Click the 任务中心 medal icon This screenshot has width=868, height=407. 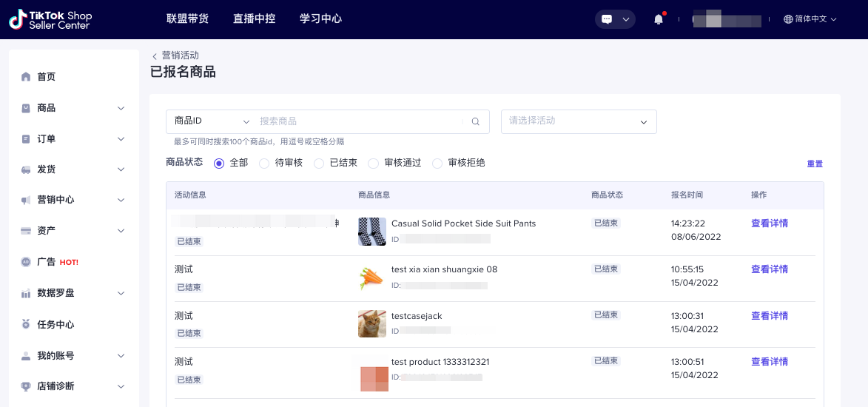pos(27,324)
